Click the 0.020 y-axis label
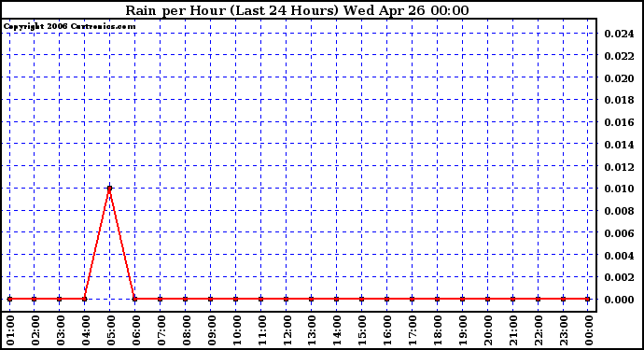 coord(619,78)
